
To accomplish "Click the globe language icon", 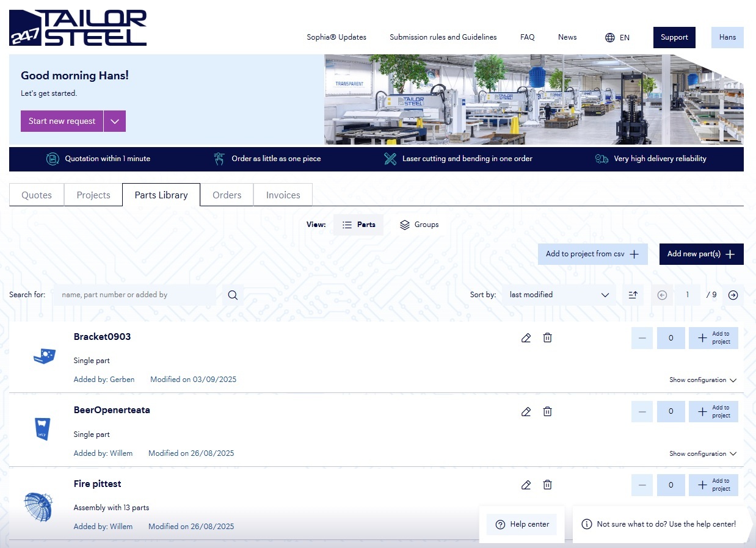I will pos(609,37).
